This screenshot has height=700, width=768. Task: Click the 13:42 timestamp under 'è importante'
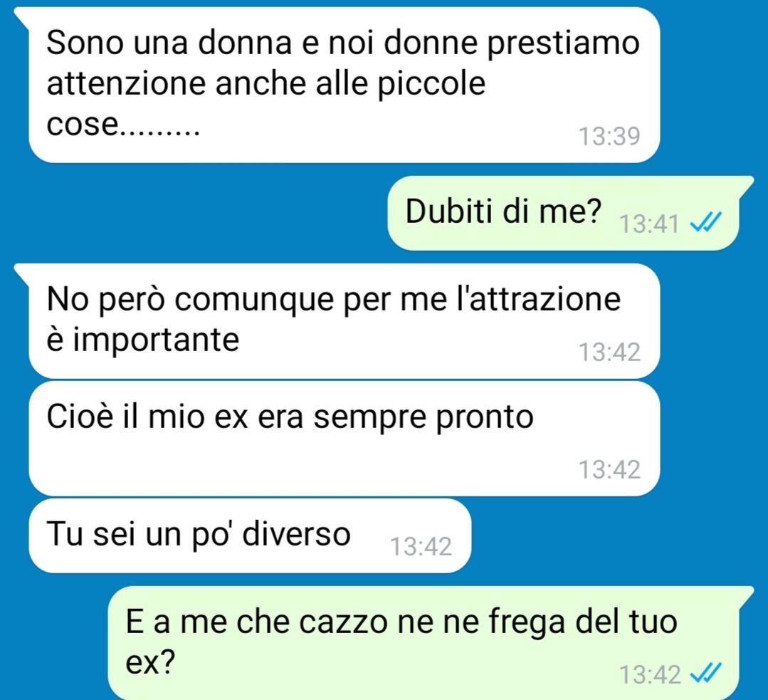click(x=609, y=352)
